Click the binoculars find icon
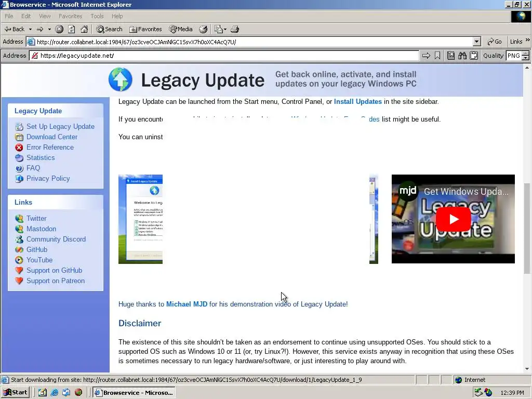The width and height of the screenshot is (532, 399). tap(462, 56)
